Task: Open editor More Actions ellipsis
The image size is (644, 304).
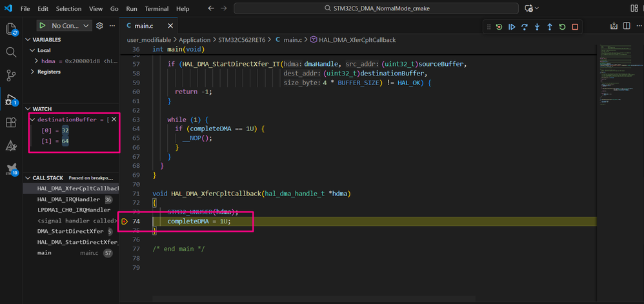Action: [x=639, y=26]
